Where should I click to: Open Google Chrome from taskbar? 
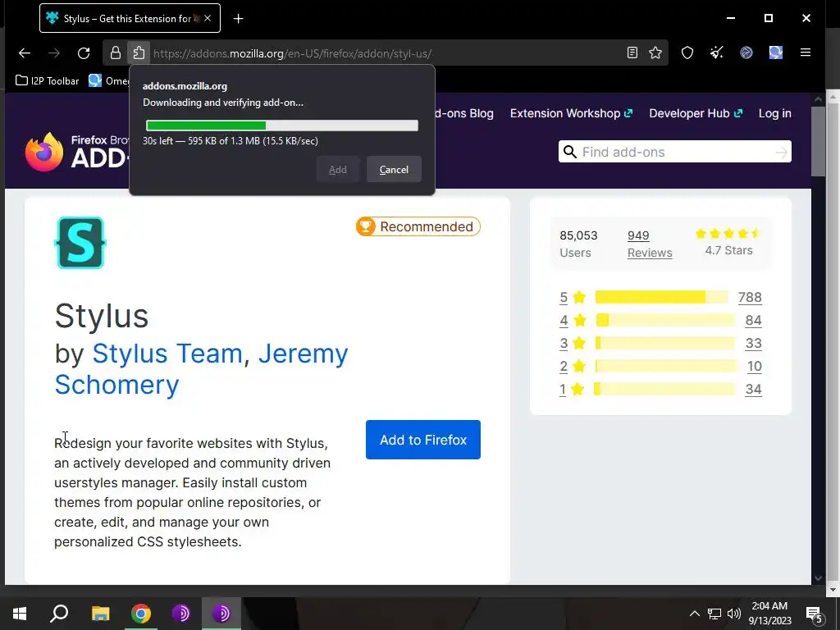coord(141,614)
